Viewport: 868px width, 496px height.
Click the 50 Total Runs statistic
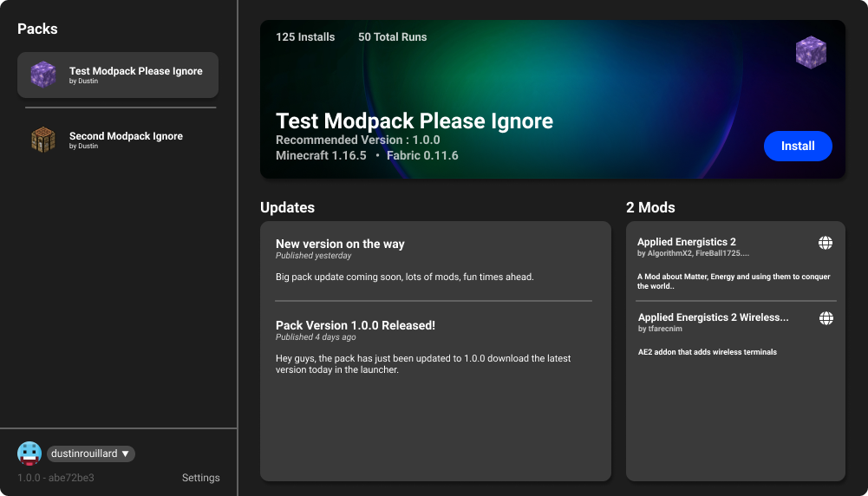(392, 37)
